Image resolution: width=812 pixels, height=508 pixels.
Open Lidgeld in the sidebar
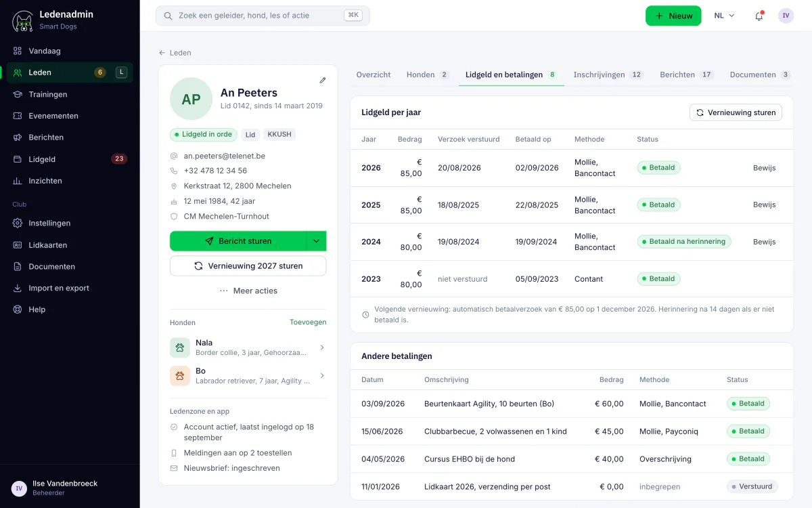(x=70, y=159)
